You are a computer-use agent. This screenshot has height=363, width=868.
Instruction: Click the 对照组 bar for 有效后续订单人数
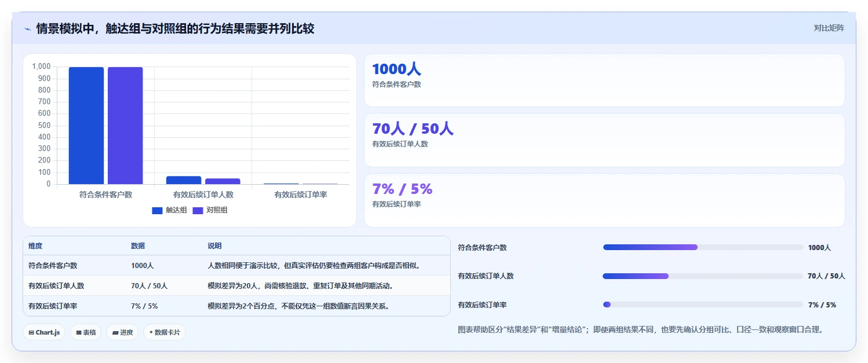pos(223,181)
